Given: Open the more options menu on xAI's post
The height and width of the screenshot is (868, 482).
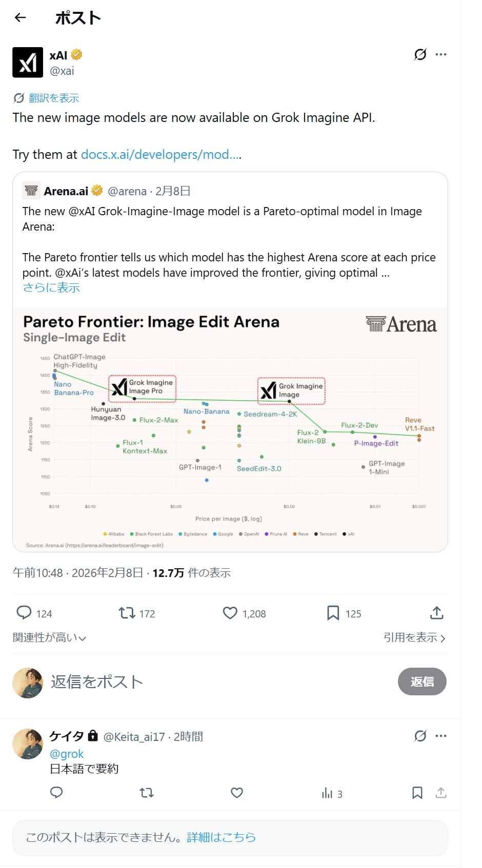Looking at the screenshot, I should point(441,54).
